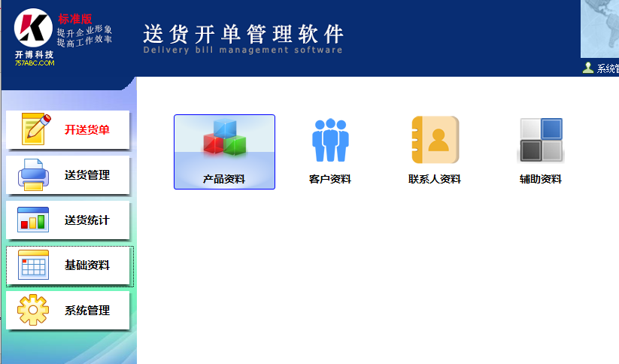Open the 757ABC.COM link under the logo
The width and height of the screenshot is (619, 364).
34,63
